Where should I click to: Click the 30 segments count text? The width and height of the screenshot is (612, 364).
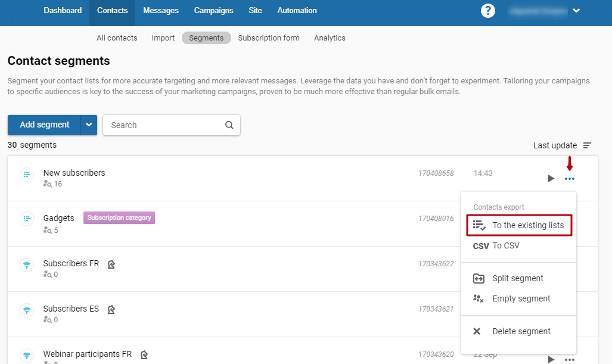click(x=32, y=145)
